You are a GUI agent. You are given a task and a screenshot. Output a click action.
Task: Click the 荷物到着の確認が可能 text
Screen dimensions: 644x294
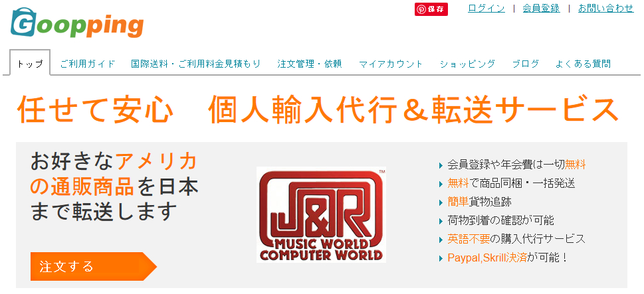click(x=500, y=220)
